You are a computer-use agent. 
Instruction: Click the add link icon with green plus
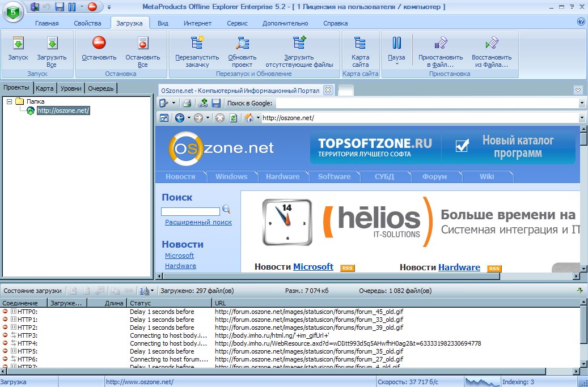click(203, 103)
